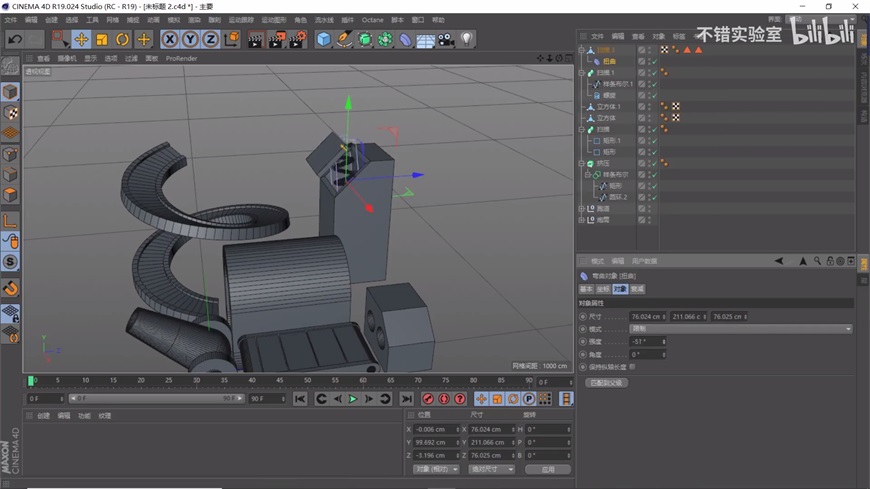Open the Octane menu
The height and width of the screenshot is (489, 870).
click(x=372, y=20)
